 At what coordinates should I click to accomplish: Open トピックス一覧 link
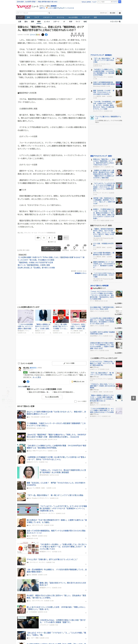[115, 22]
